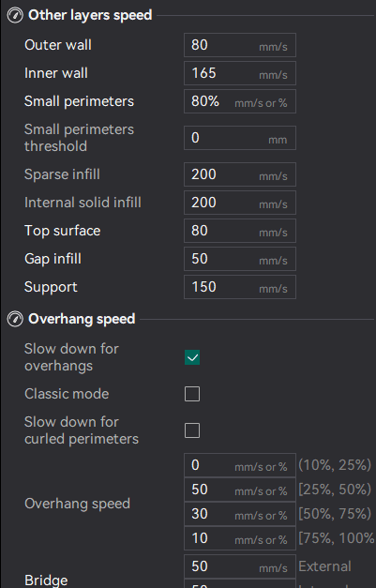Edit overhang speed for 50%-75% range
The height and width of the screenshot is (588, 376).
click(x=240, y=514)
